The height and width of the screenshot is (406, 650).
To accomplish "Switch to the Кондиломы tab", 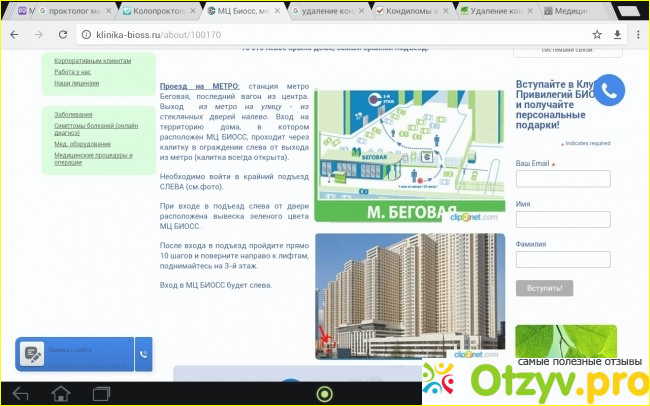I will coord(412,10).
